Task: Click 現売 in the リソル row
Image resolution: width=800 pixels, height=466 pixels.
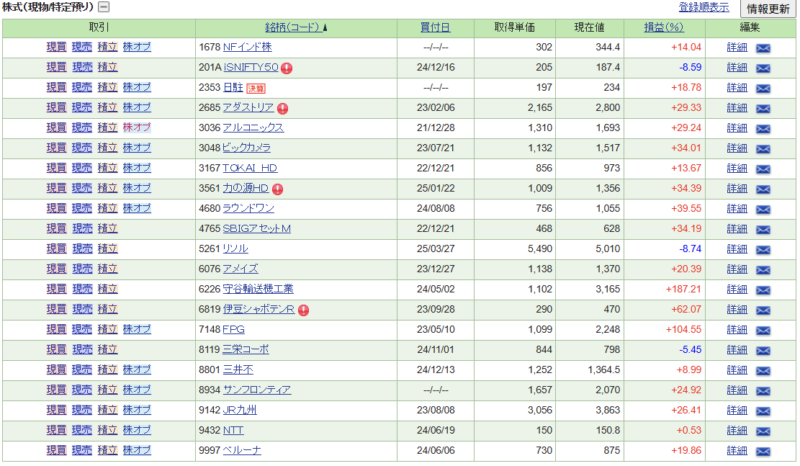Action: [x=82, y=249]
